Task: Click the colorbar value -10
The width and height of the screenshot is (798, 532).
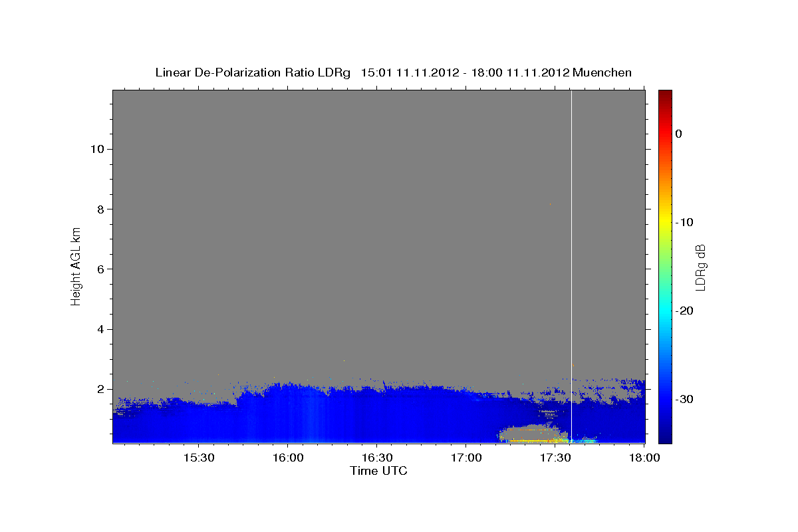Action: point(685,222)
